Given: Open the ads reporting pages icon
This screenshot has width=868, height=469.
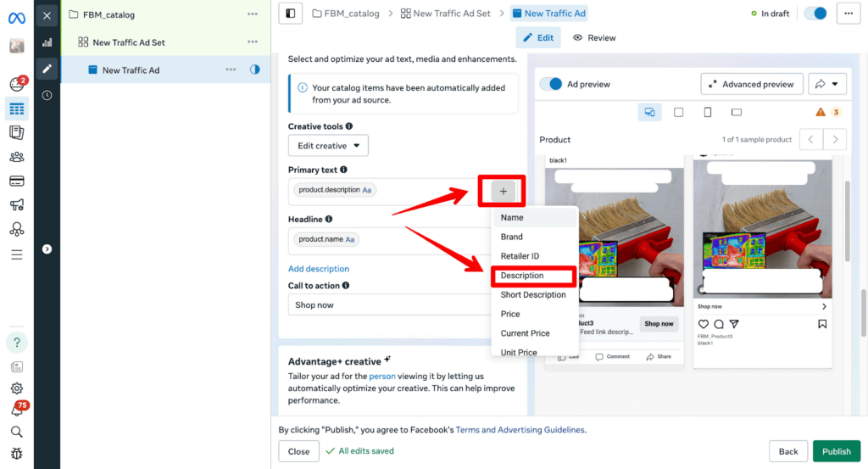Looking at the screenshot, I should (x=17, y=132).
